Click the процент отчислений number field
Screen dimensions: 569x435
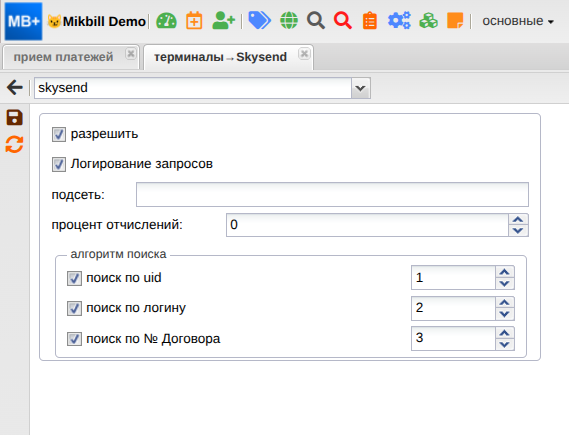pyautogui.click(x=367, y=225)
